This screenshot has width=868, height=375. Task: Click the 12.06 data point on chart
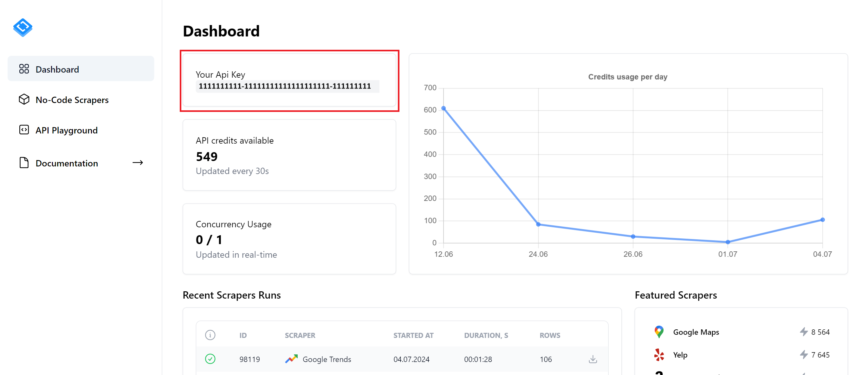click(x=444, y=108)
